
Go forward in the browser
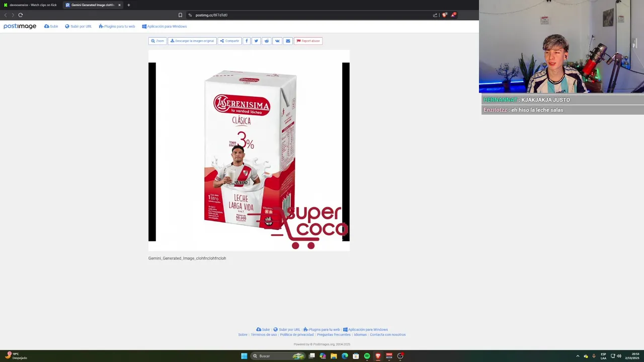click(13, 15)
